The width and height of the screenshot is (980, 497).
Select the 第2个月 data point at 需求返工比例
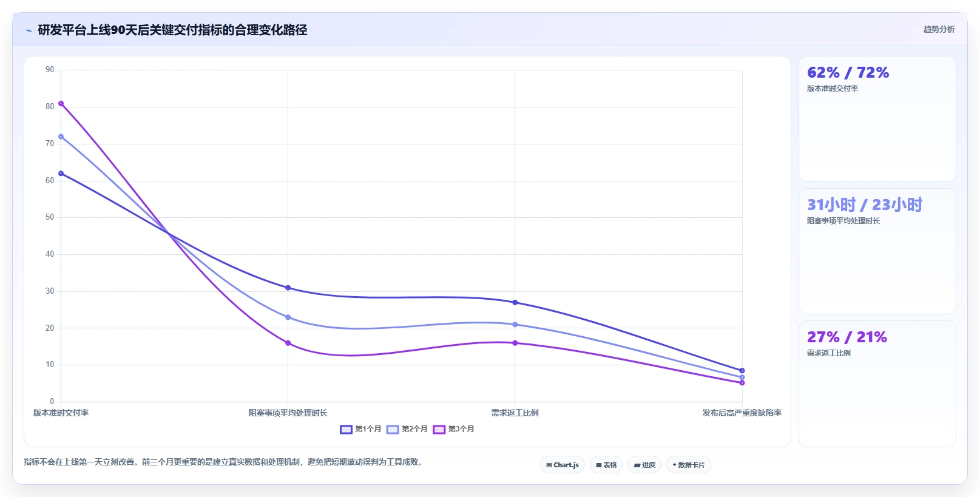(515, 325)
